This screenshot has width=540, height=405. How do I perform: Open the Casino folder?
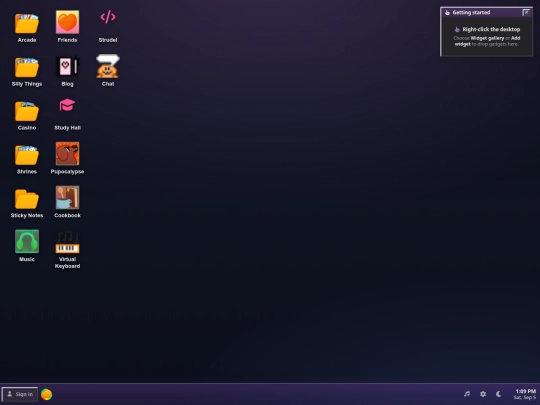[27, 111]
